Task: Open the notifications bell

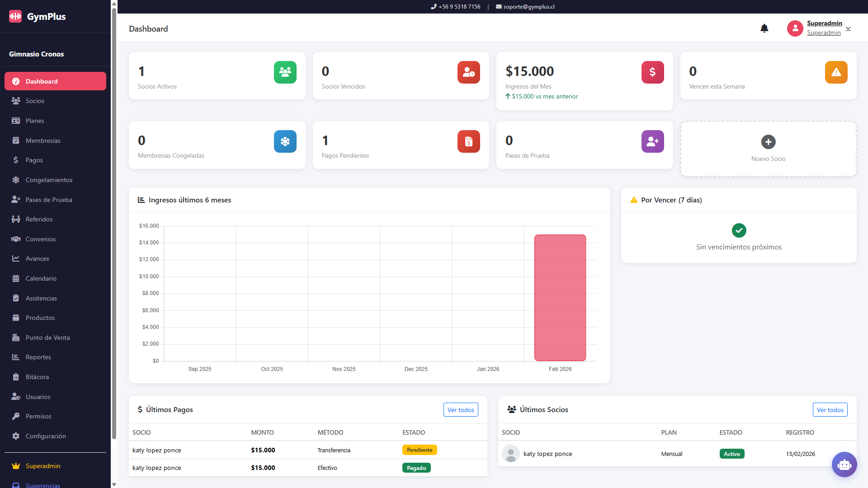Action: (x=764, y=28)
